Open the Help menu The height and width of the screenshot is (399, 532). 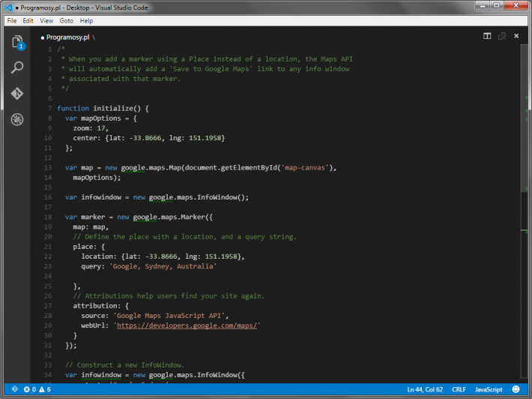(x=86, y=21)
